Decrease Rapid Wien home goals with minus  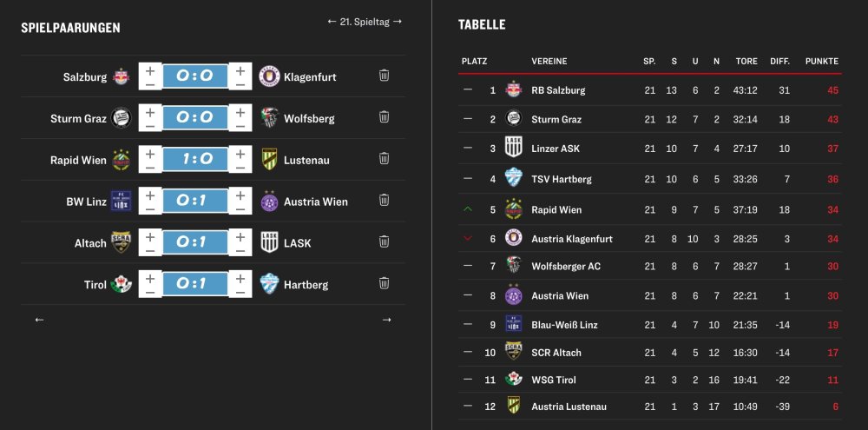150,168
